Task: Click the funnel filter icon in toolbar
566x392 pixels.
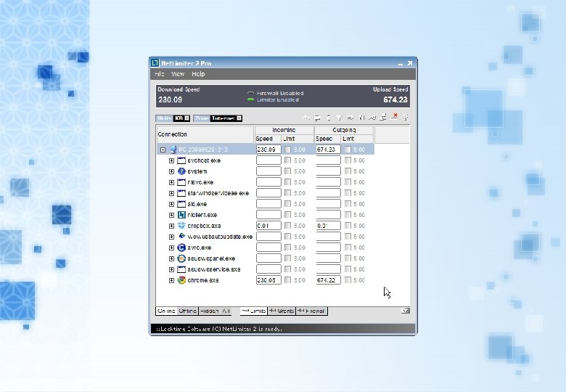Action: 339,118
